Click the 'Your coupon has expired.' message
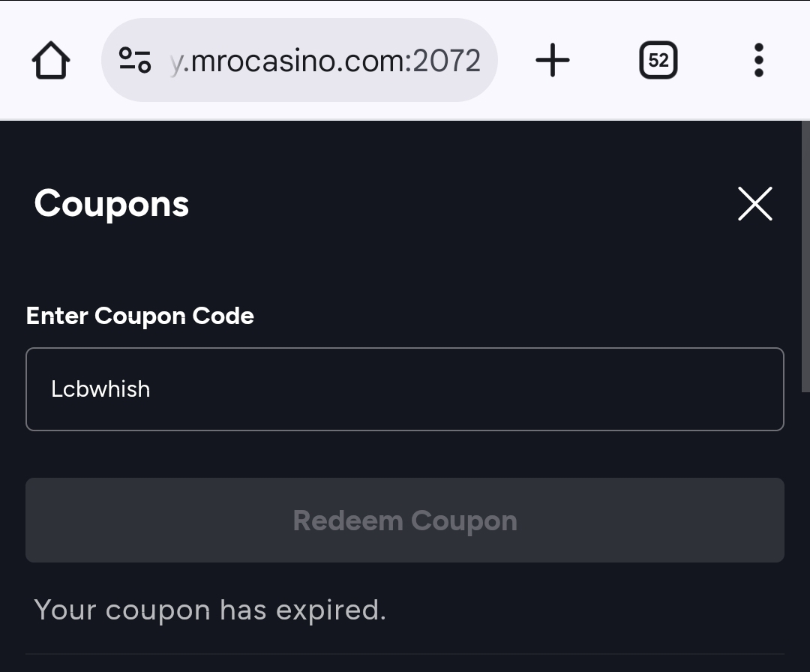 tap(210, 610)
